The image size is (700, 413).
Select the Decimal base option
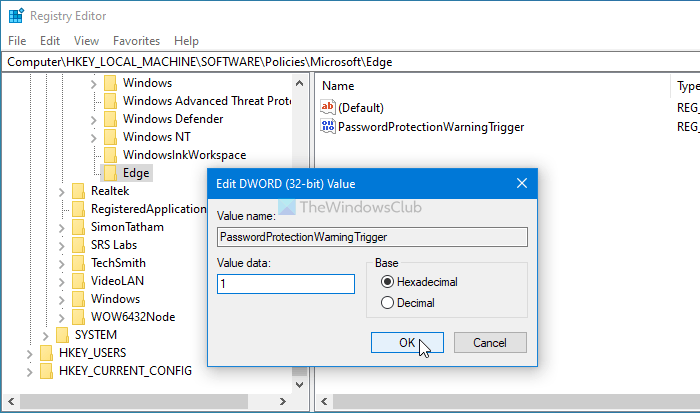click(387, 302)
